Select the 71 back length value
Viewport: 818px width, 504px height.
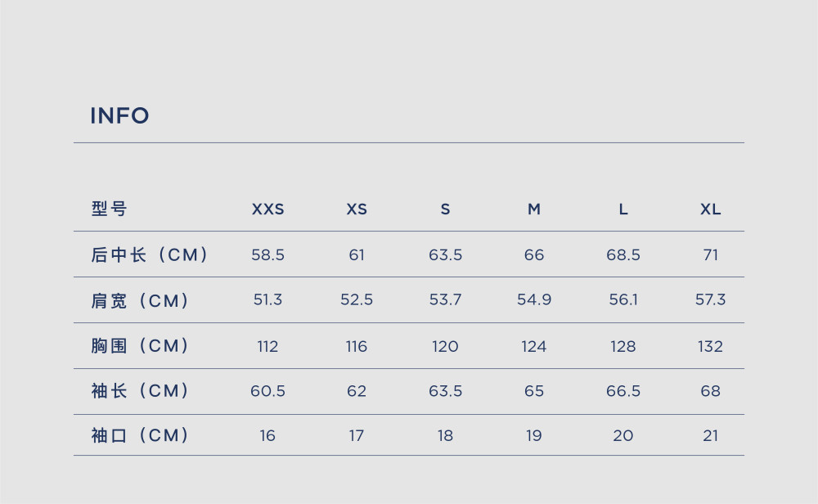pos(711,254)
